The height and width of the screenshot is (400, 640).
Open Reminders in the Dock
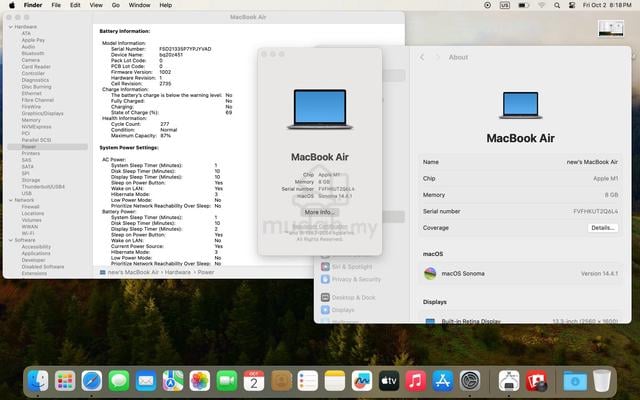(x=308, y=381)
